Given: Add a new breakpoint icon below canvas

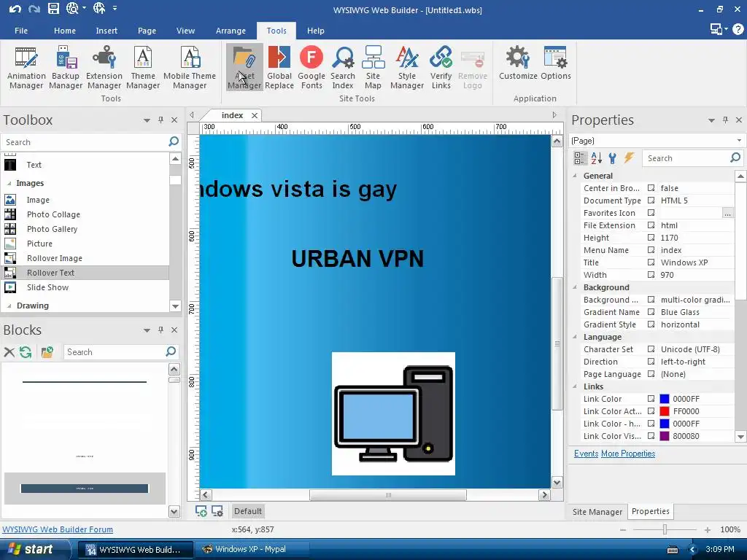Looking at the screenshot, I should [201, 511].
